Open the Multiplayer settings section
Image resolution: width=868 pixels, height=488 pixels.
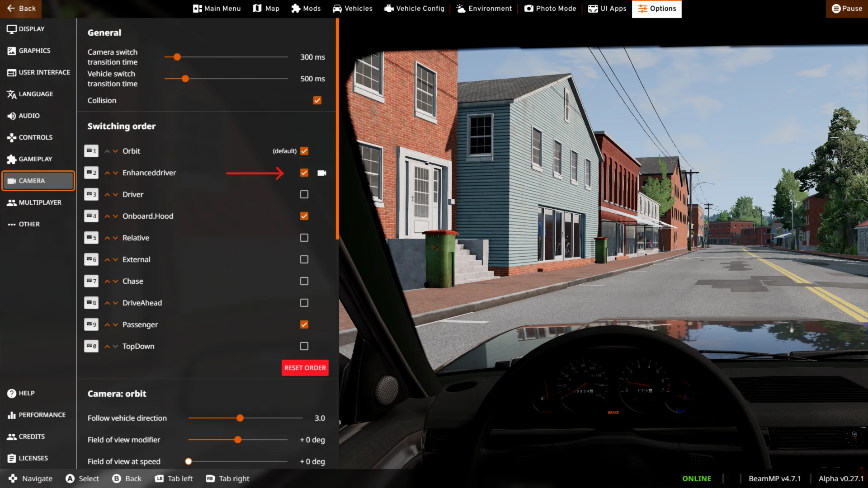click(39, 202)
